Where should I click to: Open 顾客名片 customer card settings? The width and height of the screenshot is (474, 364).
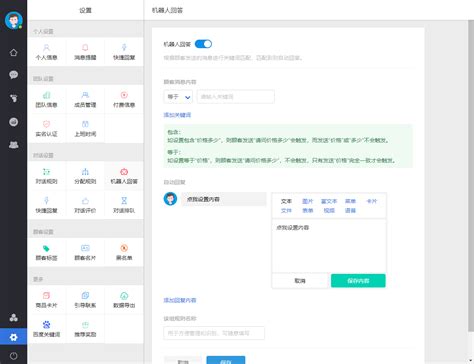click(x=85, y=252)
